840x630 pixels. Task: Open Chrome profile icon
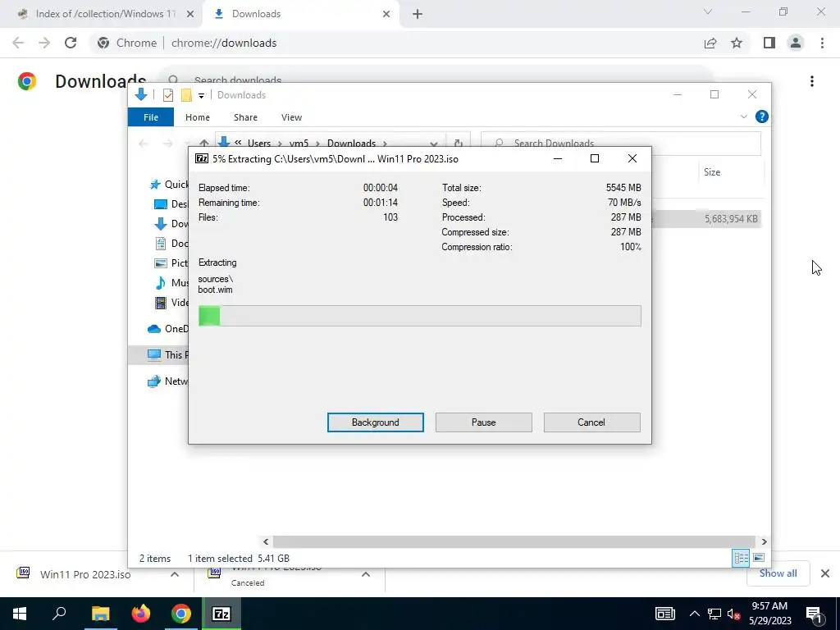796,43
